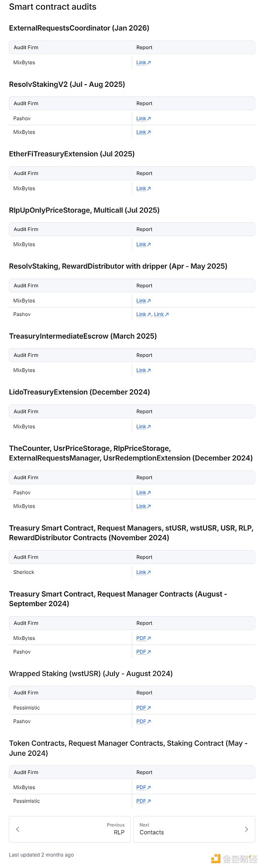Open MixBytes report link for ExternalRequestsCoordinator
This screenshot has width=262, height=868.
click(x=141, y=62)
